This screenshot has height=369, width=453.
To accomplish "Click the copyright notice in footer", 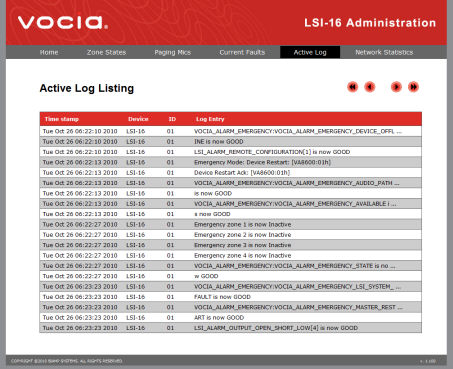I will [67, 361].
